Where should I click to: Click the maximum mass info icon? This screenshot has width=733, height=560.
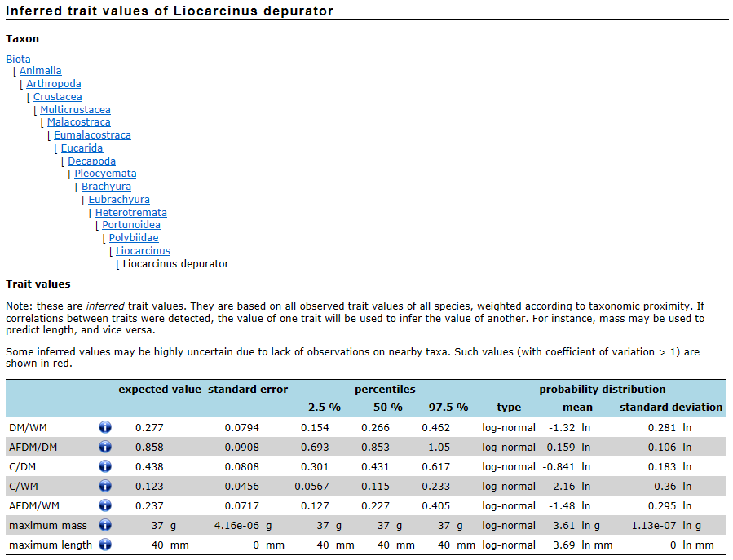(105, 525)
